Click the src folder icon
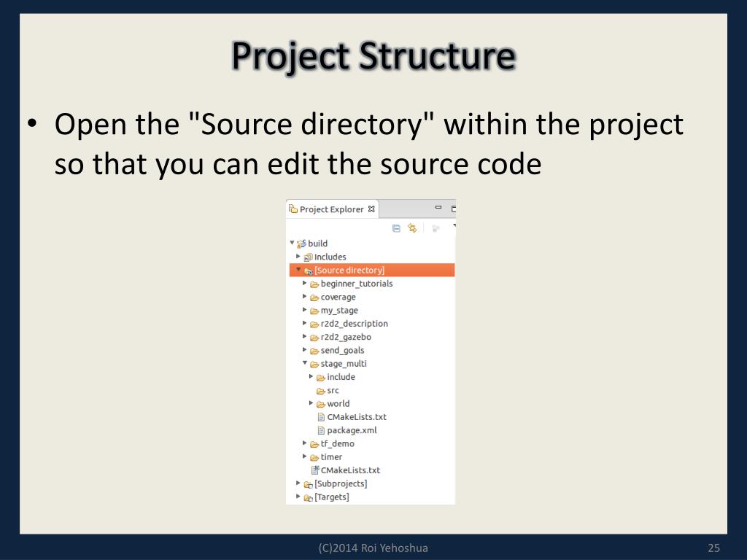 coord(321,391)
